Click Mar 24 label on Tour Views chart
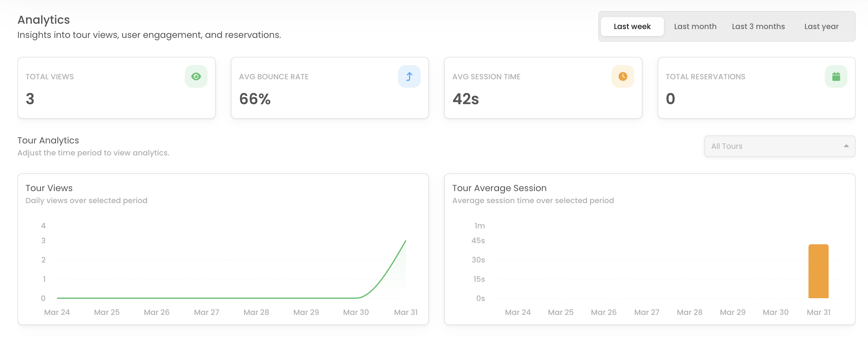The height and width of the screenshot is (338, 868). (x=57, y=312)
